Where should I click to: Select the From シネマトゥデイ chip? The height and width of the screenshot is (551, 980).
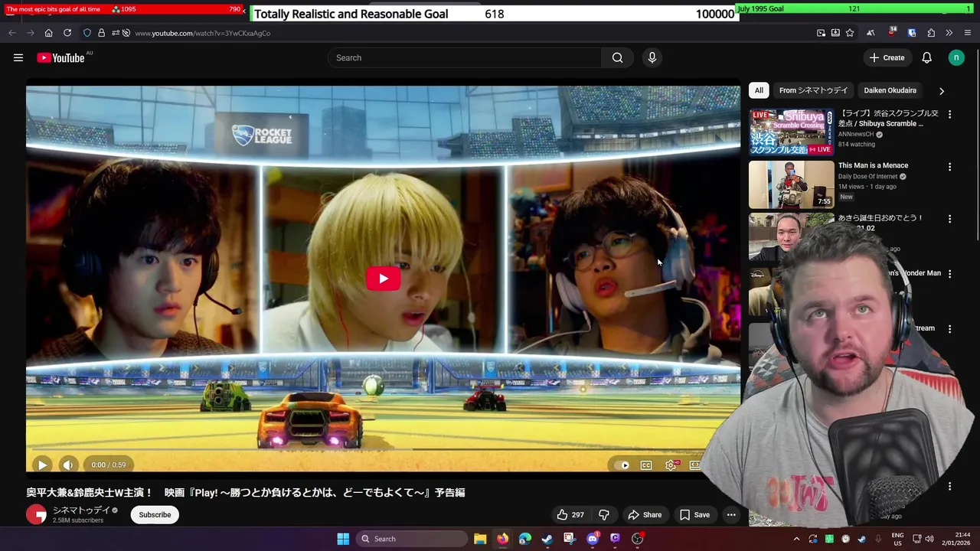click(x=813, y=90)
